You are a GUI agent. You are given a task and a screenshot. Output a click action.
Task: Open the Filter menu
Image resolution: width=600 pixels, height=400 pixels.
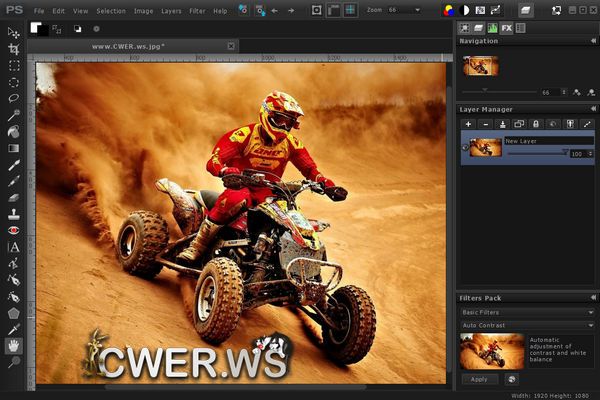(x=197, y=10)
